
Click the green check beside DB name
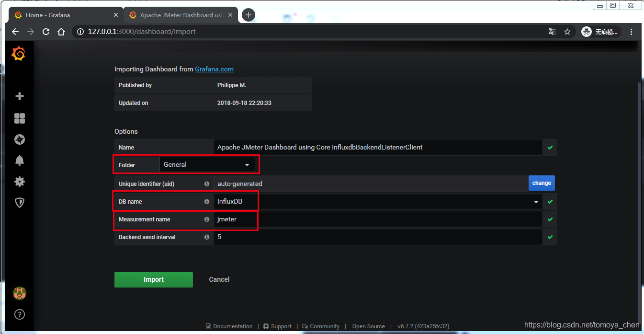550,202
